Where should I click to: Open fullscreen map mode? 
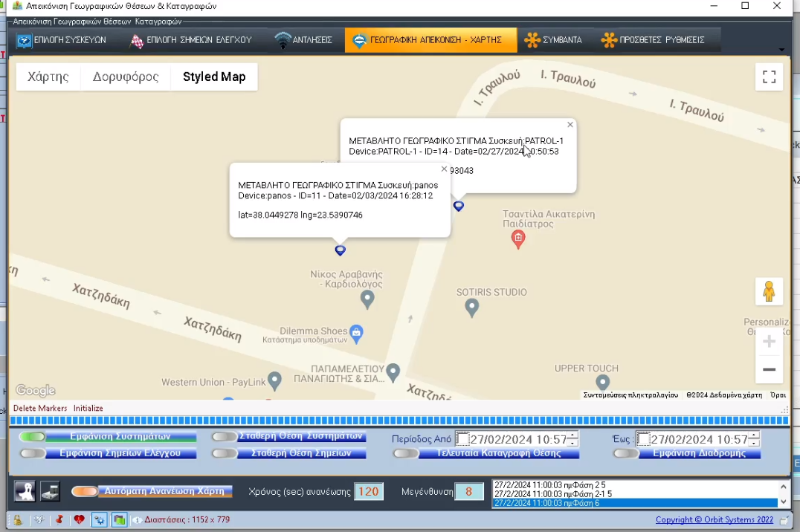769,77
